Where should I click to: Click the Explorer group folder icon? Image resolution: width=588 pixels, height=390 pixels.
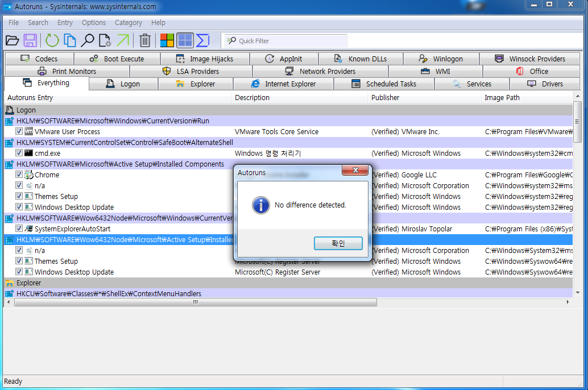coord(9,283)
